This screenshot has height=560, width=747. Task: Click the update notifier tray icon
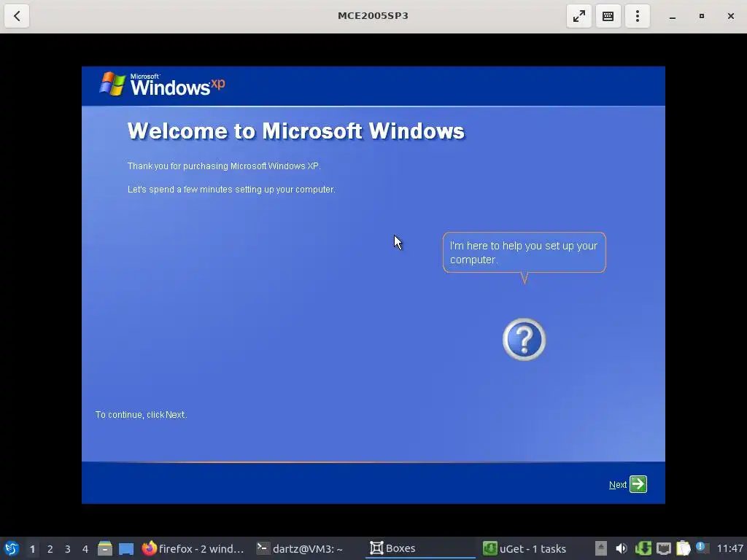point(703,548)
